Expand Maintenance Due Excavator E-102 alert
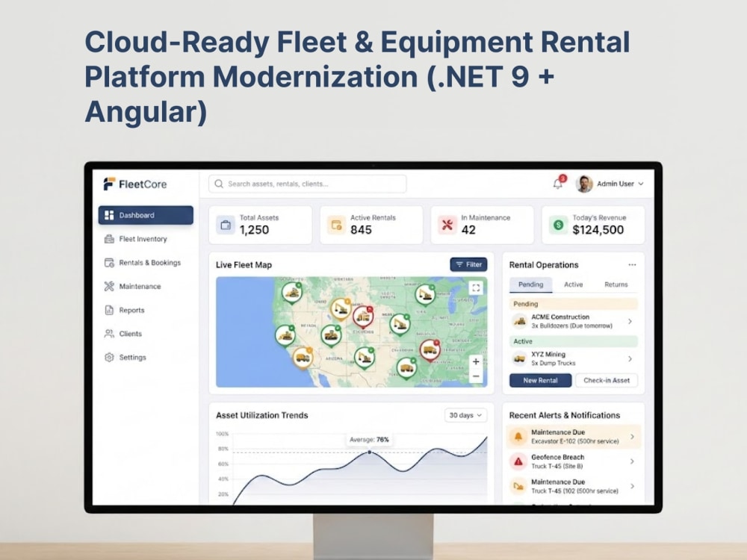 632,437
